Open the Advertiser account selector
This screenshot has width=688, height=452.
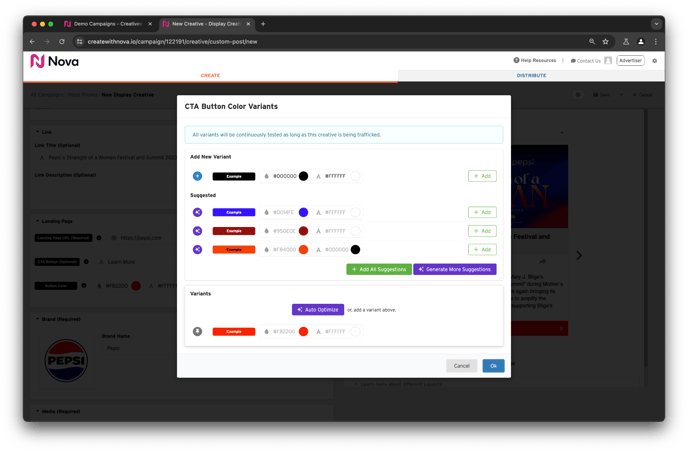click(630, 61)
